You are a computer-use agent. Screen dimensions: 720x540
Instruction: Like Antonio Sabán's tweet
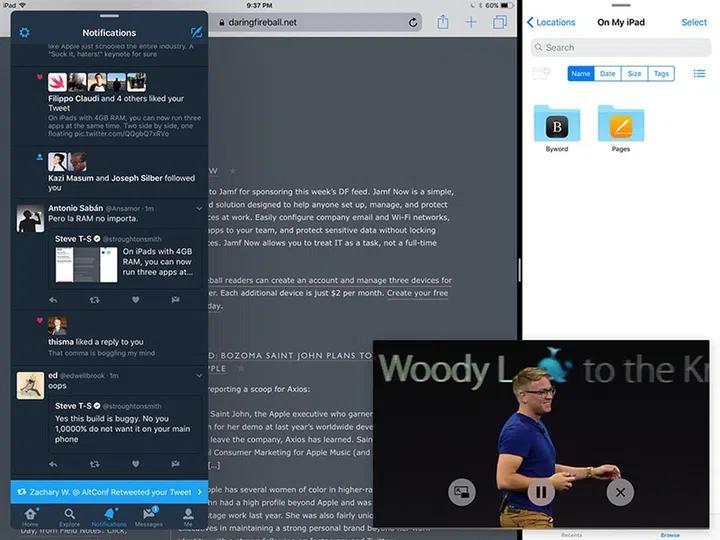pyautogui.click(x=136, y=299)
